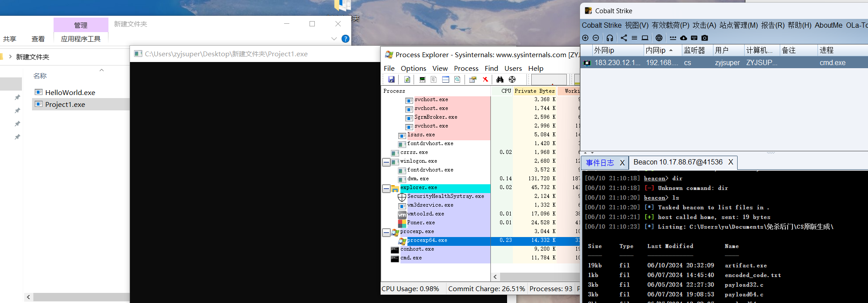Open System Information graph icon in Process Explorer
The width and height of the screenshot is (868, 303).
coord(422,80)
